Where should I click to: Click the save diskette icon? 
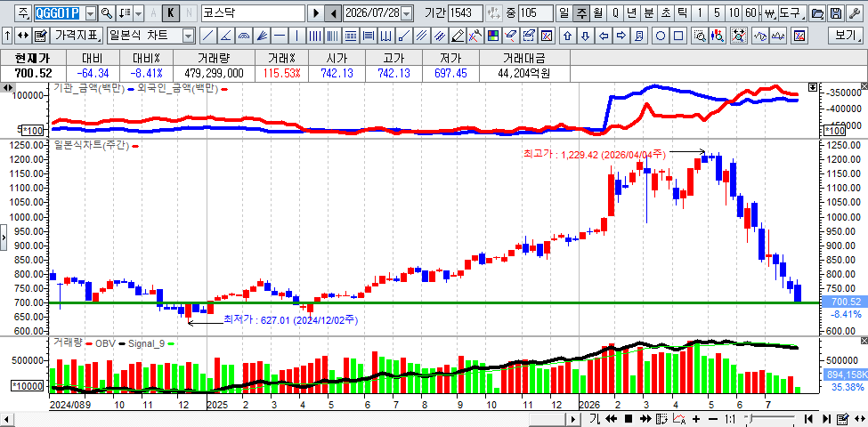(837, 12)
